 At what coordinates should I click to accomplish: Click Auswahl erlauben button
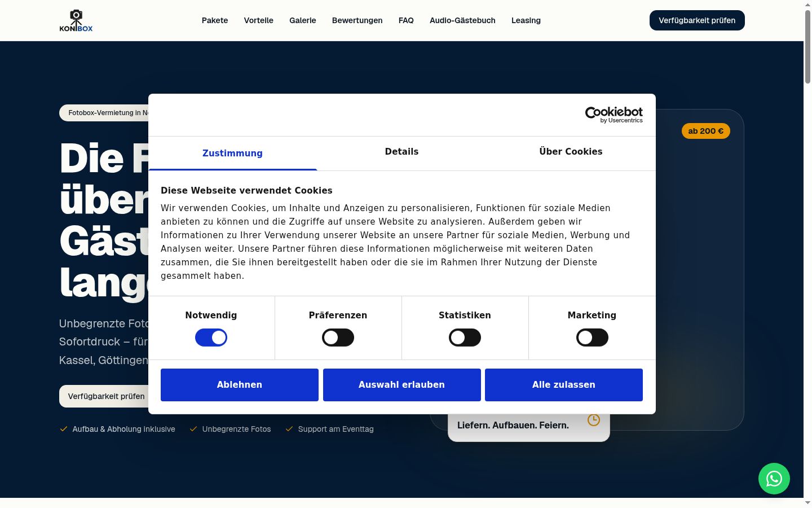coord(402,385)
